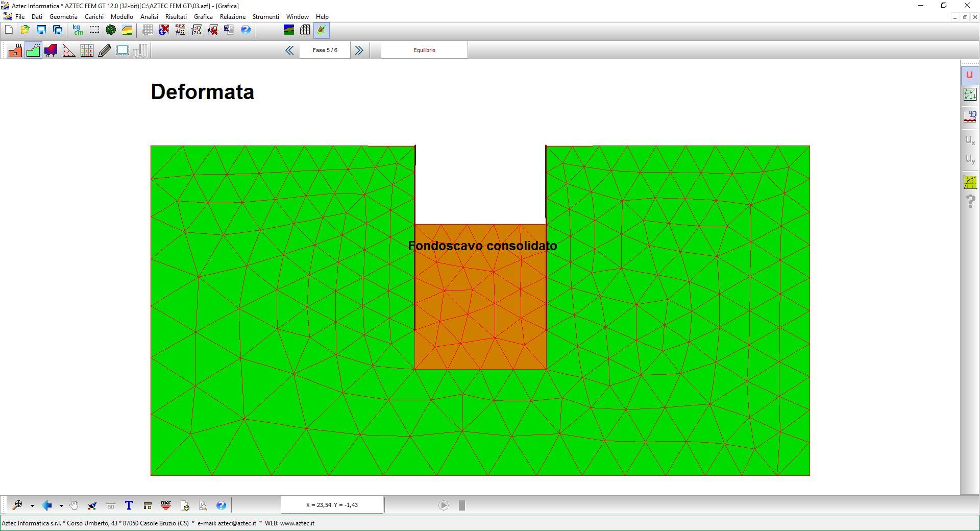
Task: Click the Fondoscavo consolidato orange region
Action: click(x=480, y=306)
